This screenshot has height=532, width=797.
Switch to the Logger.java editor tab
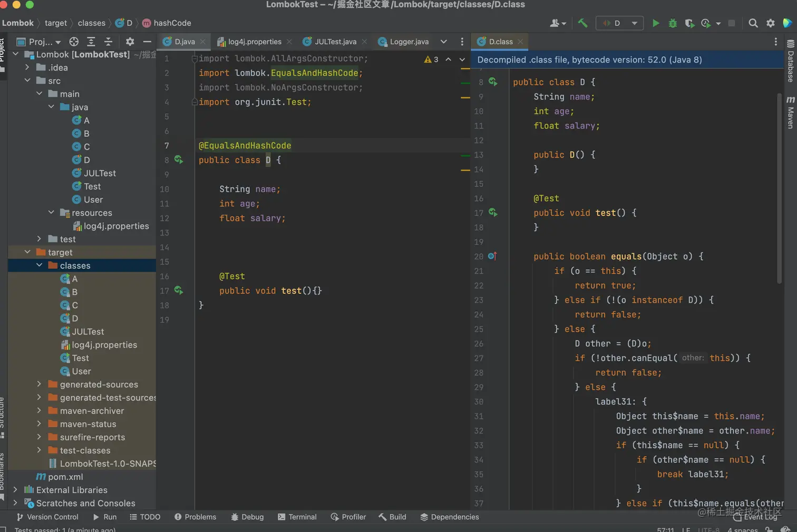(x=409, y=42)
